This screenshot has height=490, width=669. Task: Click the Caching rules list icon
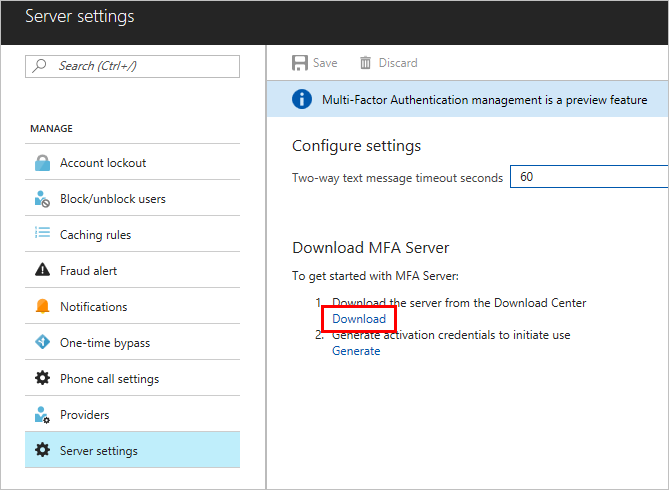42,235
